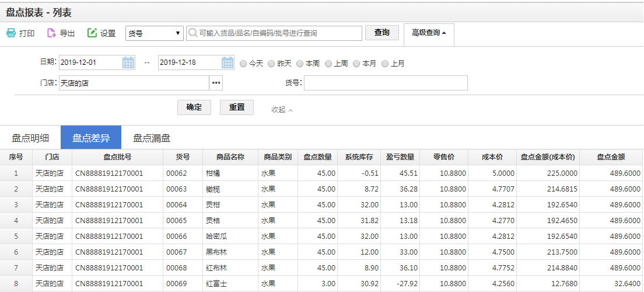Select the 红布林 product name cell
This screenshot has height=292, width=644.
[230, 267]
